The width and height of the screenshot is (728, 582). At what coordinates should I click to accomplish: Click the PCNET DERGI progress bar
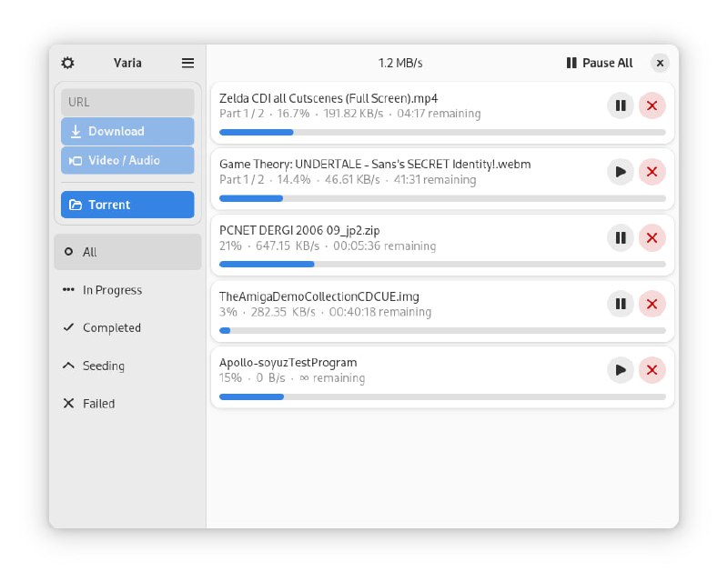[x=442, y=265]
